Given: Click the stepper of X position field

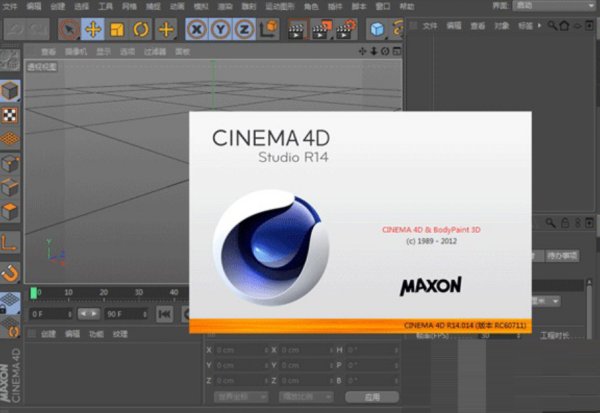Looking at the screenshot, I should tap(266, 350).
